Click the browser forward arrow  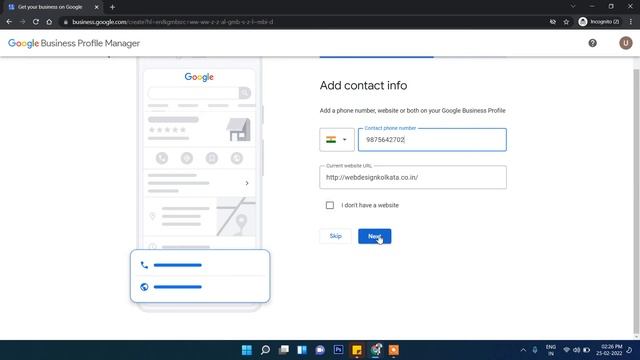pos(22,22)
